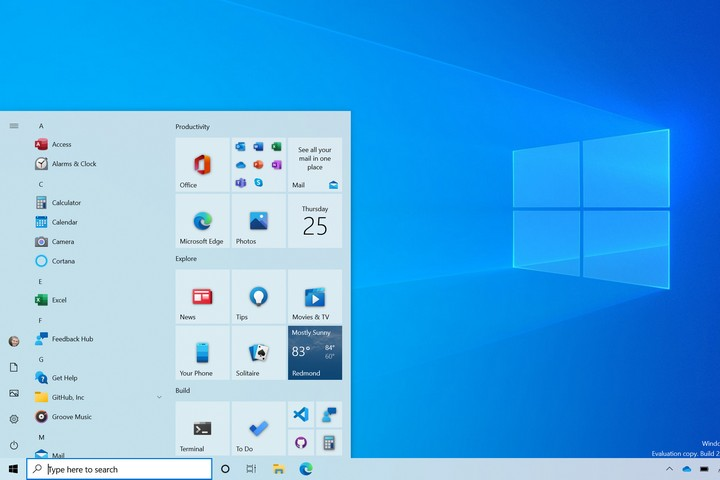Open the Solitaire tile

(x=259, y=353)
